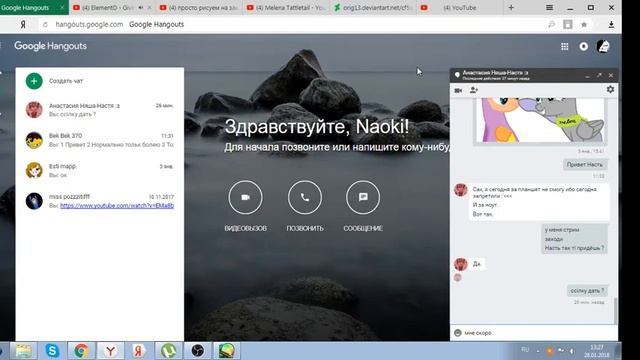The height and width of the screenshot is (360, 640).
Task: Switch to Melena Tattletail tab
Action: 286,7
